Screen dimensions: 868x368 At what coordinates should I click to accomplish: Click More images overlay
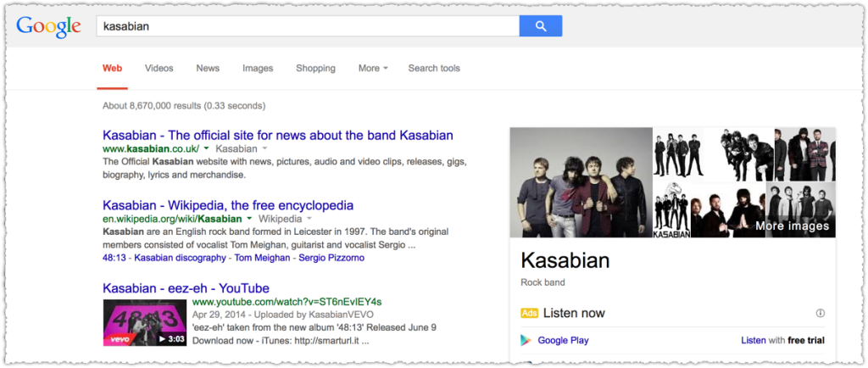coord(793,226)
